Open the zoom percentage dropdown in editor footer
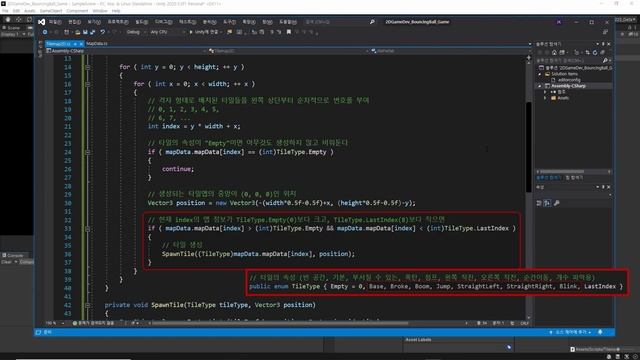Viewport: 640px width, 360px height. tap(56, 323)
